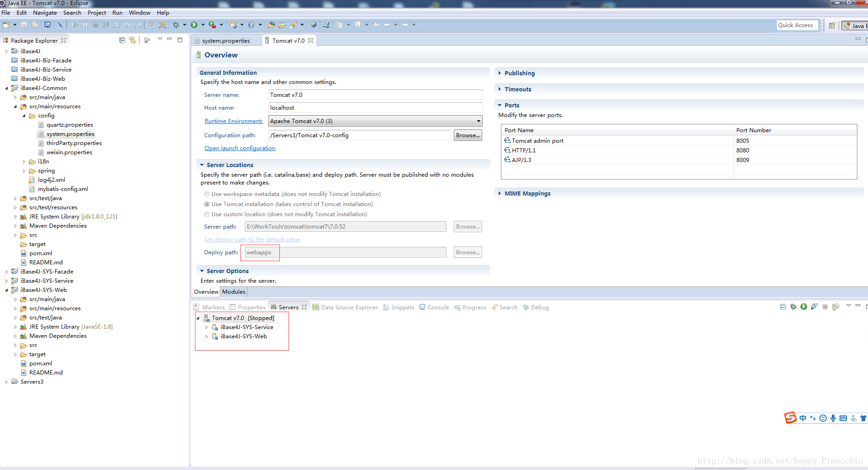Viewport: 868px width, 470px height.
Task: Collapse the Ports section
Action: tap(500, 105)
